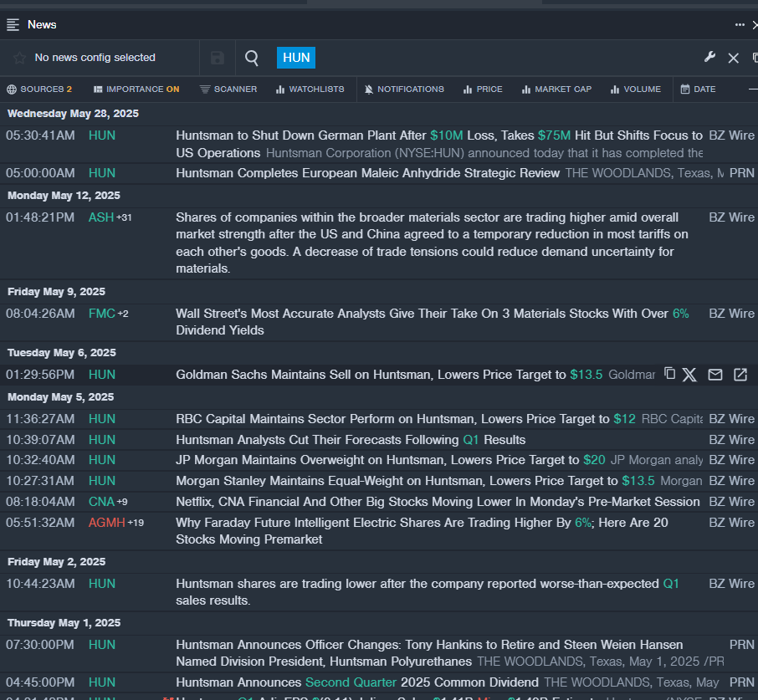
Task: Click FMC ticker in 08:04:26AM row
Action: coord(102,314)
